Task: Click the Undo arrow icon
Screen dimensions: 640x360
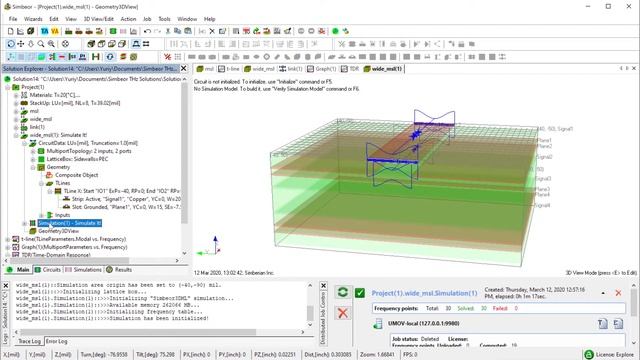Action: [x=147, y=31]
